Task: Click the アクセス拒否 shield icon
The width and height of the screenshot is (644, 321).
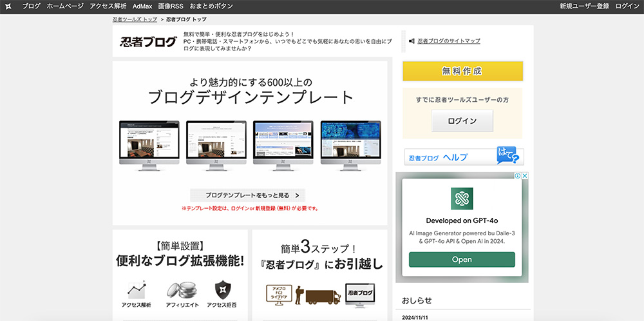Action: point(222,290)
